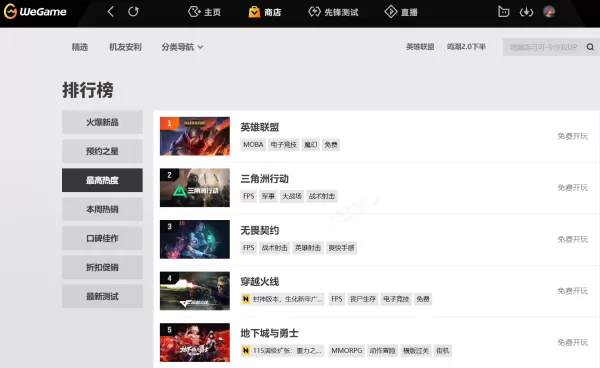Click 免费开玩 for 地下城与勇士
Viewport: 600px width, 368px height.
coord(572,342)
